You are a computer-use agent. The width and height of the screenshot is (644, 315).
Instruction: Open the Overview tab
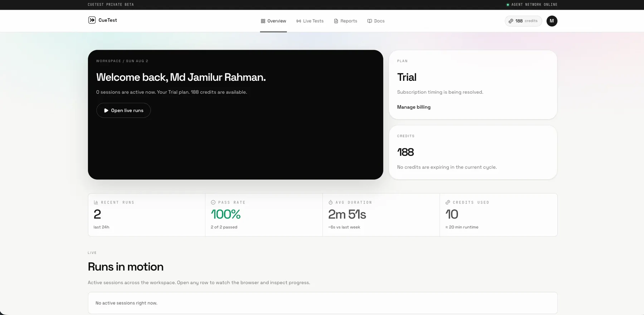(273, 21)
